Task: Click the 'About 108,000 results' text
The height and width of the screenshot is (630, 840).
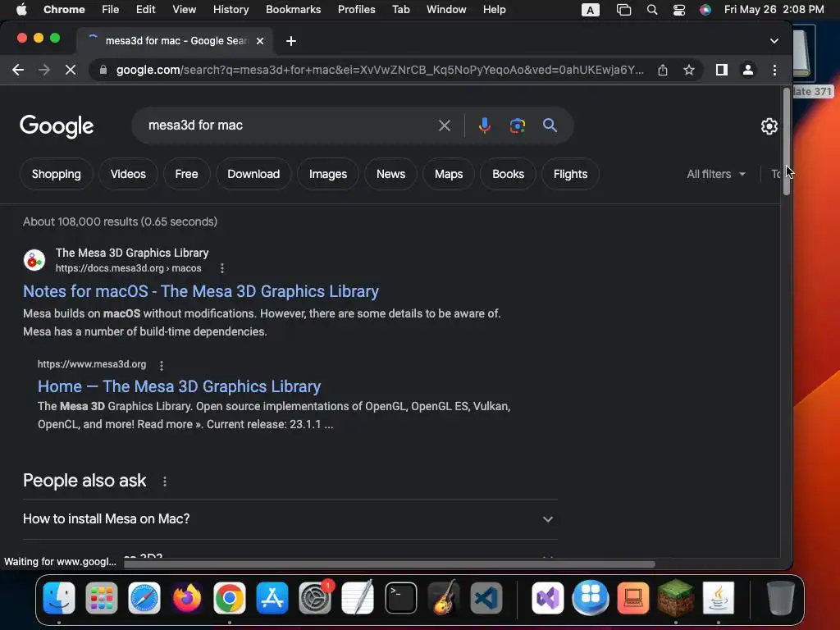Action: pos(120,221)
